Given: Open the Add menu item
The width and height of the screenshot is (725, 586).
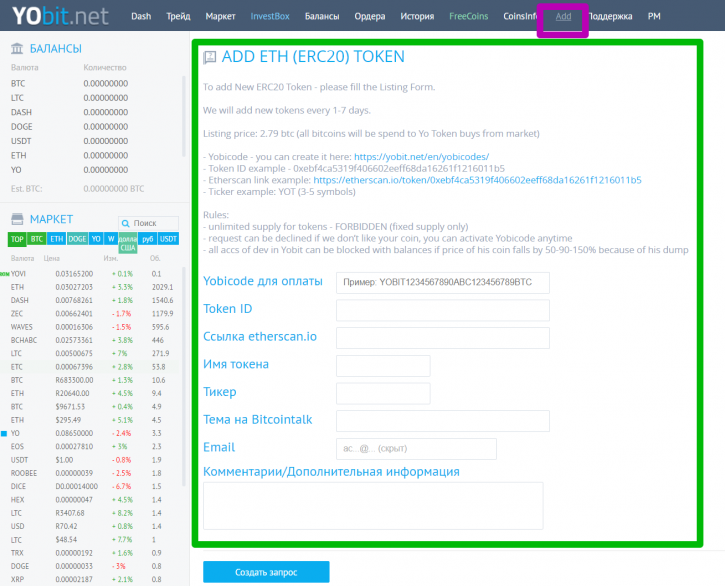Looking at the screenshot, I should tap(563, 16).
